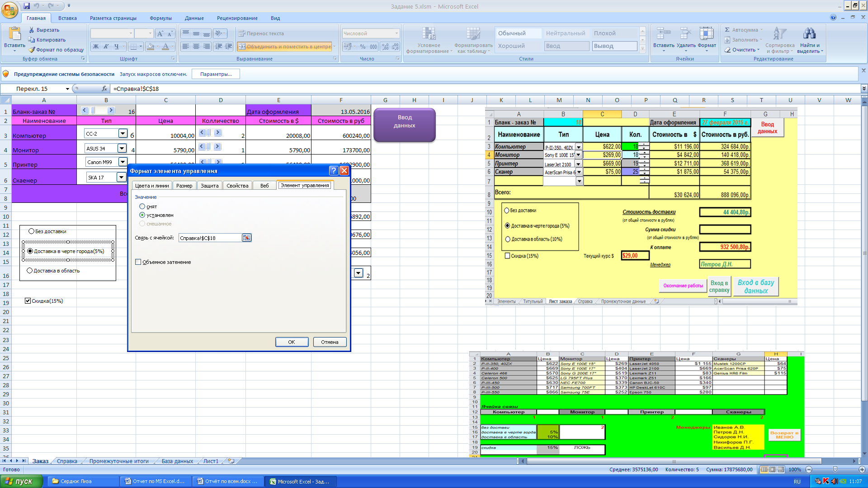The height and width of the screenshot is (488, 868).
Task: Select the 'Без доставки' radio button
Action: point(31,231)
